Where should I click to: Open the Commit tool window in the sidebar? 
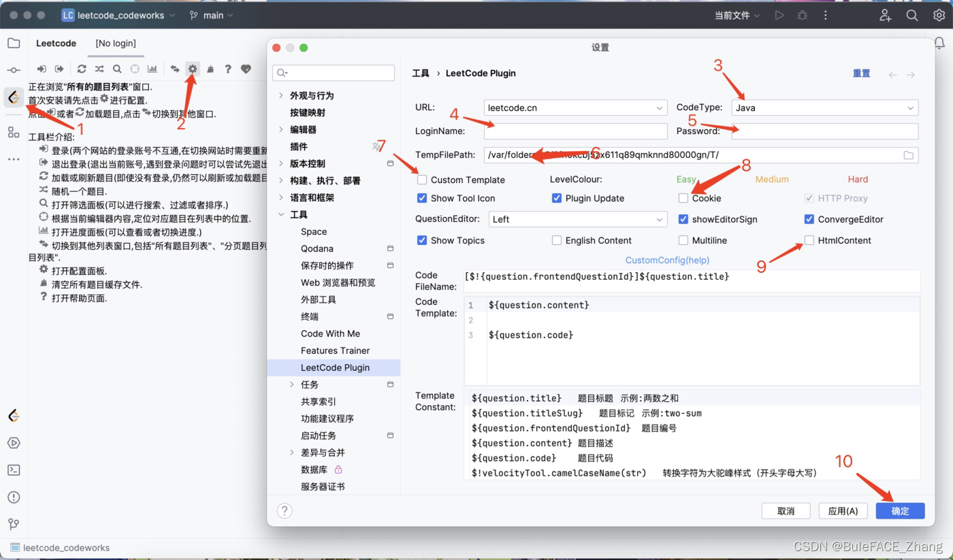(14, 70)
